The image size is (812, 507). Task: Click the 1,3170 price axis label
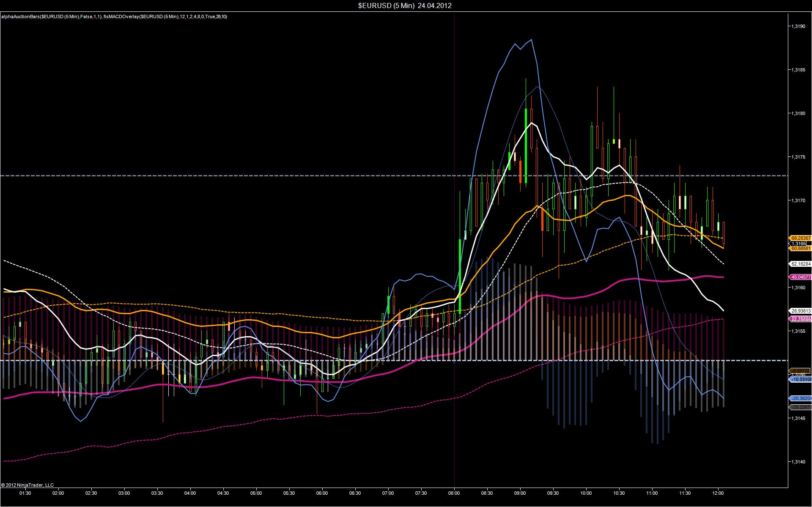point(798,200)
